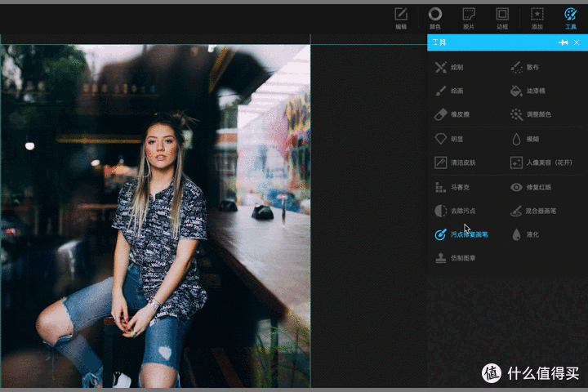Screen dimensions: 588x392
Task: Select the 液化 liquify tool
Action: click(x=525, y=234)
